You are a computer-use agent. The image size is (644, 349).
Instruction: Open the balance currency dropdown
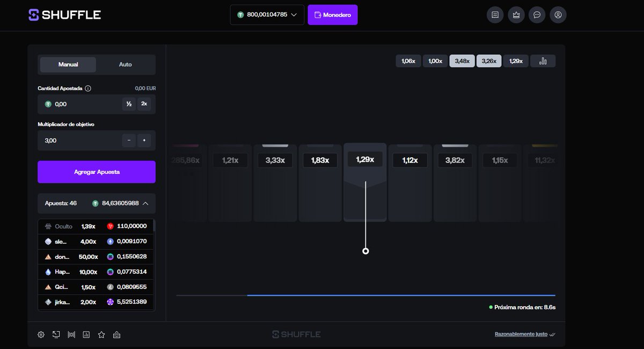click(x=267, y=15)
